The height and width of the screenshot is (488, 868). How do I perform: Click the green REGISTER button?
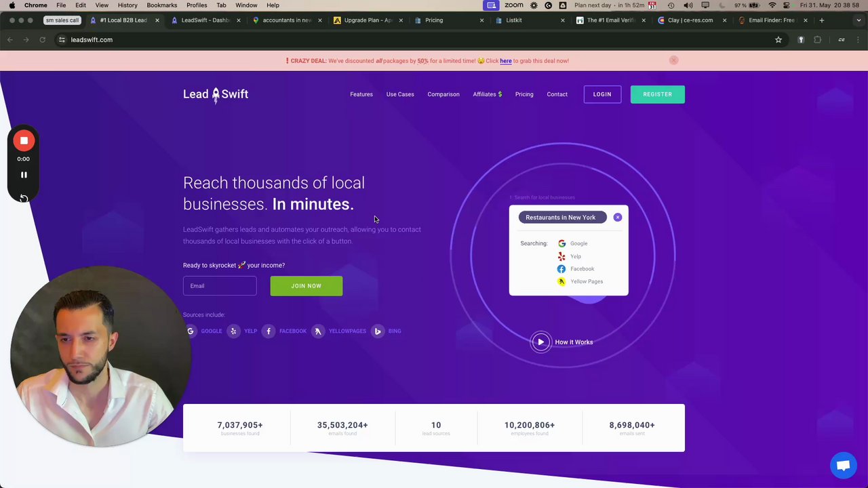[x=658, y=94]
